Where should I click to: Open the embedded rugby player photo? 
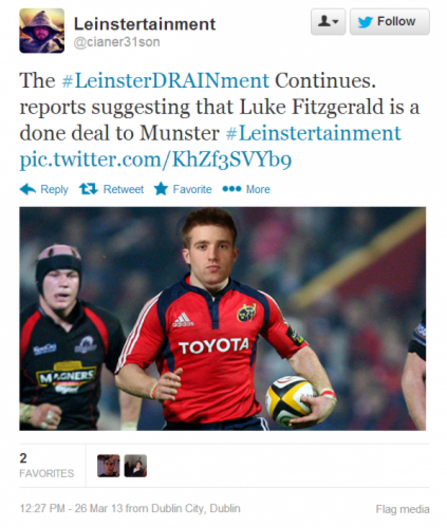(x=223, y=319)
